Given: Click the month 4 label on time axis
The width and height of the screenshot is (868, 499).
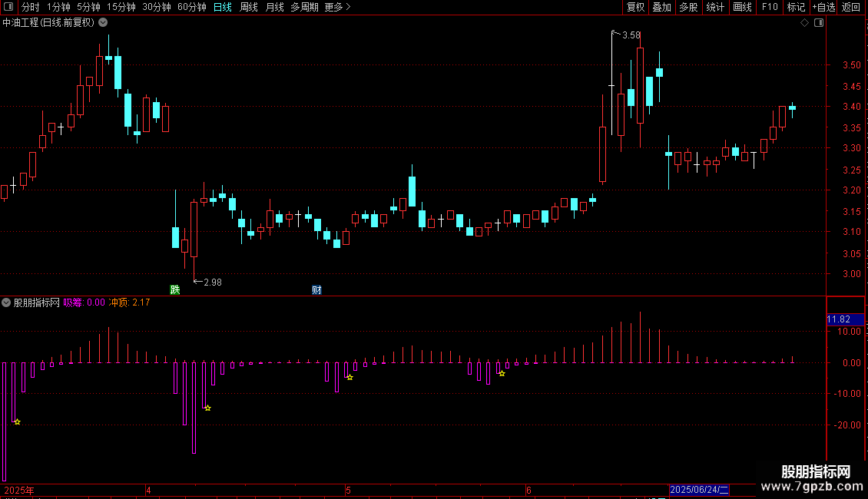Looking at the screenshot, I should click(148, 490).
